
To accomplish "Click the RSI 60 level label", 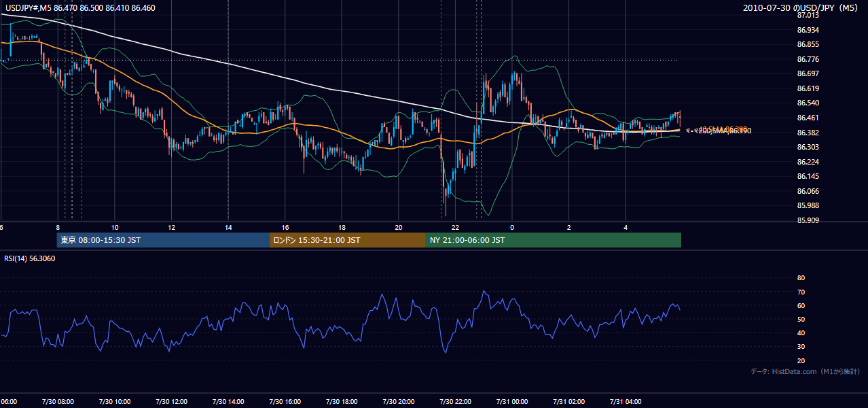I will [x=801, y=305].
